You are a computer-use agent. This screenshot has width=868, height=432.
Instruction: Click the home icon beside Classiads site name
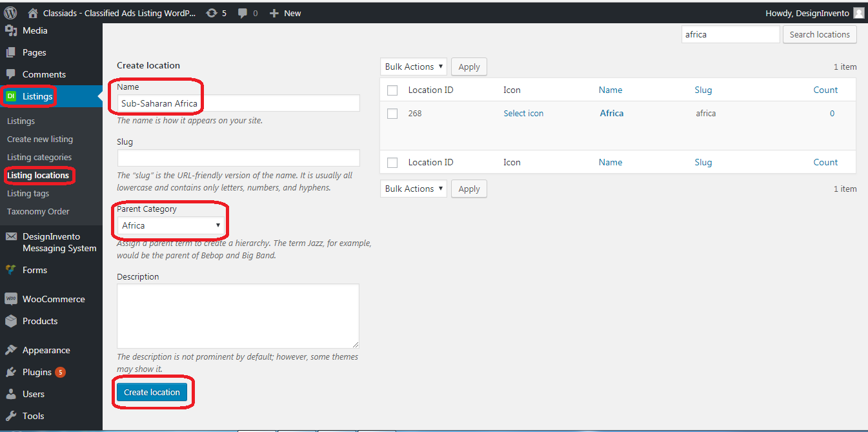point(33,13)
